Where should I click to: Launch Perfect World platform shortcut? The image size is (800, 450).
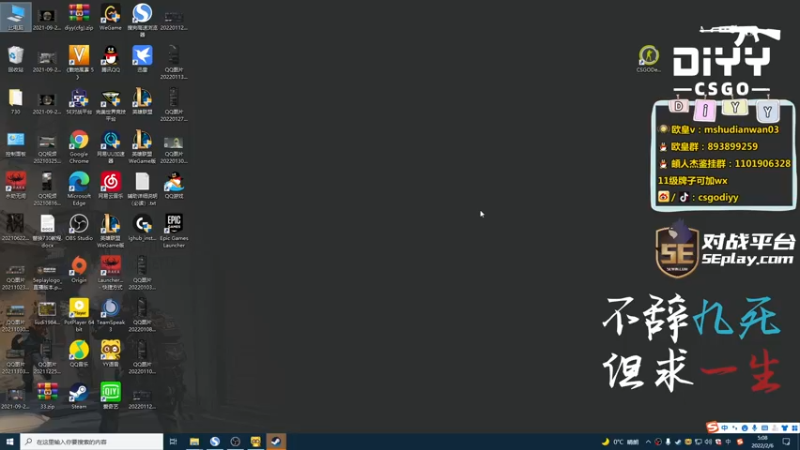(110, 105)
